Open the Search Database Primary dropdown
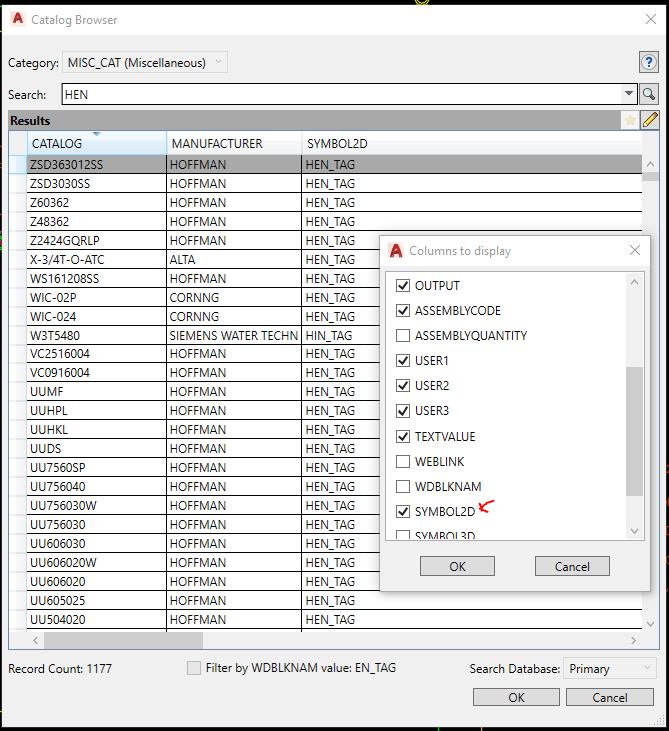 (609, 669)
